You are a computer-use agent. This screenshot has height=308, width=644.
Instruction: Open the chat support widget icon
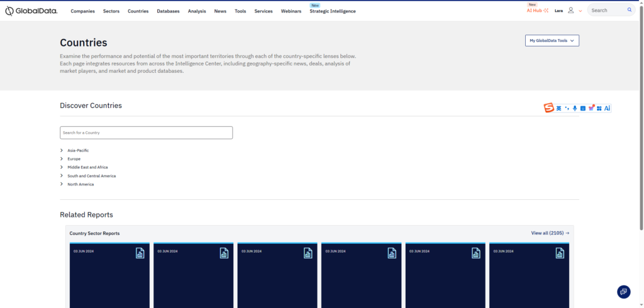623,292
